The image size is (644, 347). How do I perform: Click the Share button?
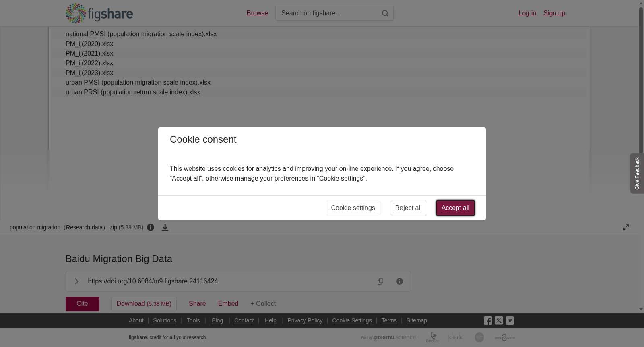point(197,304)
